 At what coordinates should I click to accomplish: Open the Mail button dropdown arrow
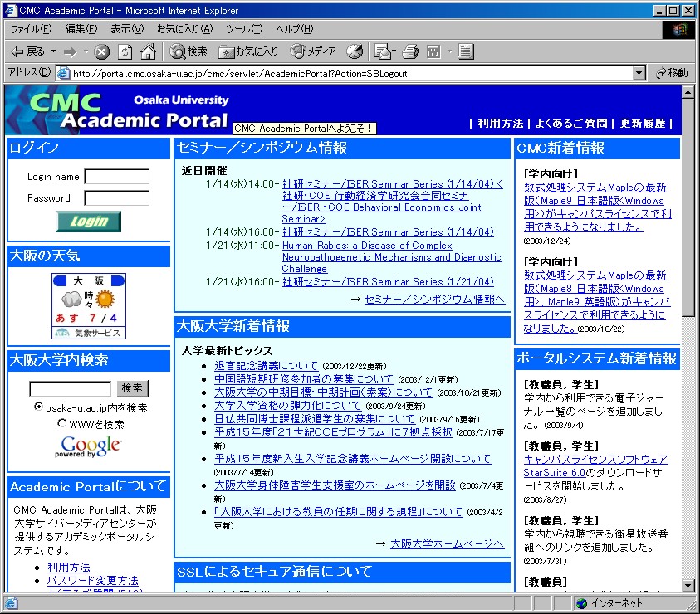pos(394,51)
